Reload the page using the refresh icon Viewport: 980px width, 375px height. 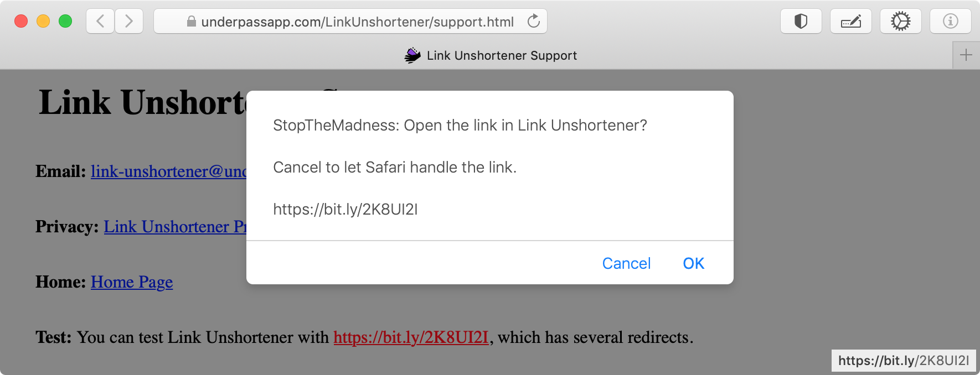tap(533, 22)
